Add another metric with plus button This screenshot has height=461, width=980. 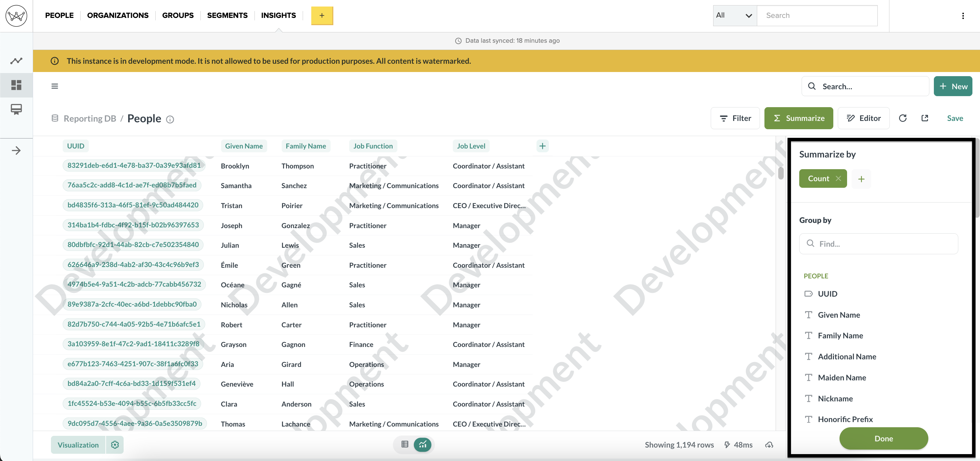(861, 179)
